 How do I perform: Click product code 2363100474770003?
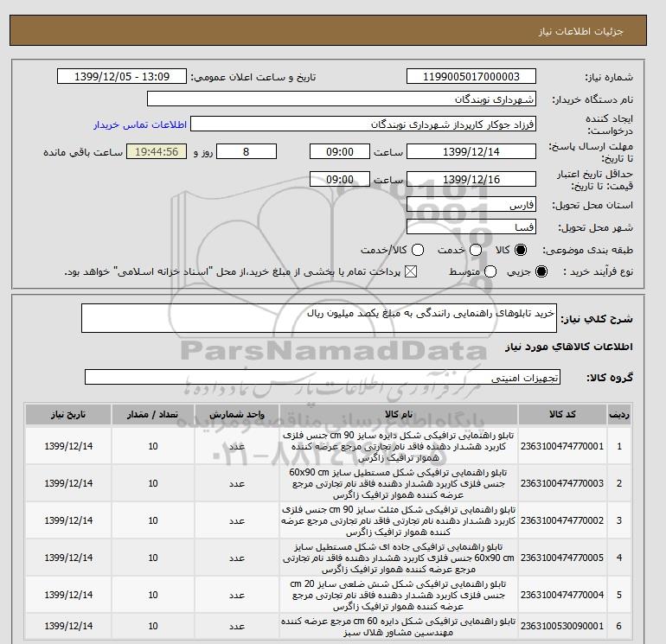(562, 483)
